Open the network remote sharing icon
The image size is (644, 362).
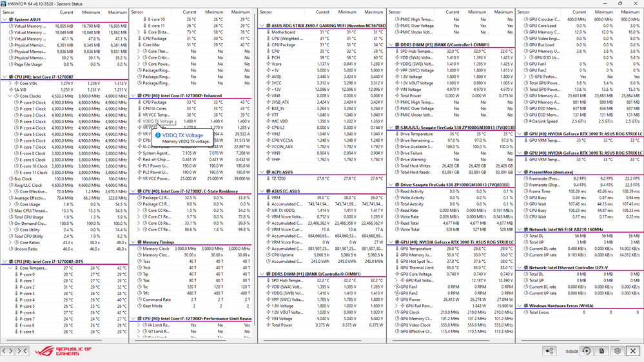pos(549,351)
